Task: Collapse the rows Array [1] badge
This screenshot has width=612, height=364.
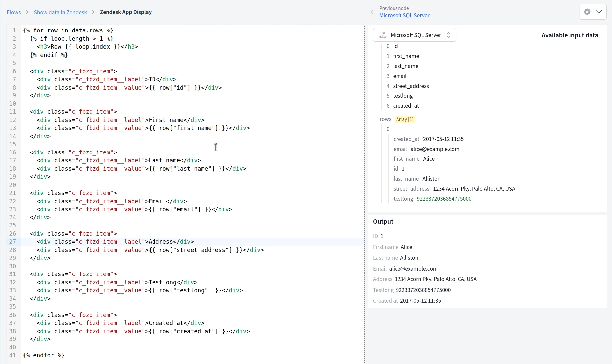Action: click(x=404, y=119)
